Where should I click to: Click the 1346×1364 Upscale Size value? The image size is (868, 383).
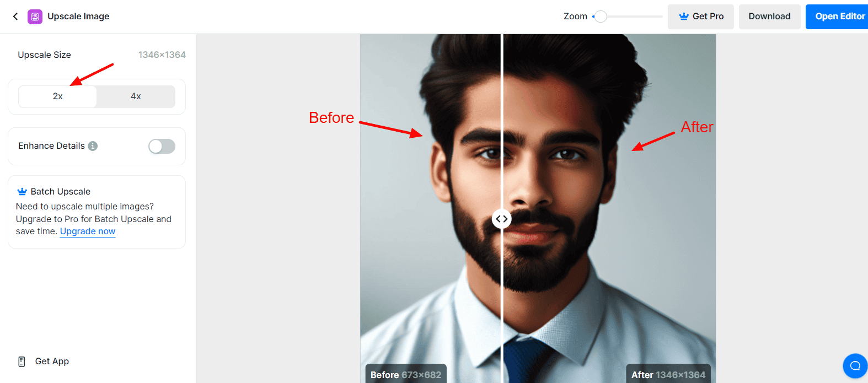(162, 55)
